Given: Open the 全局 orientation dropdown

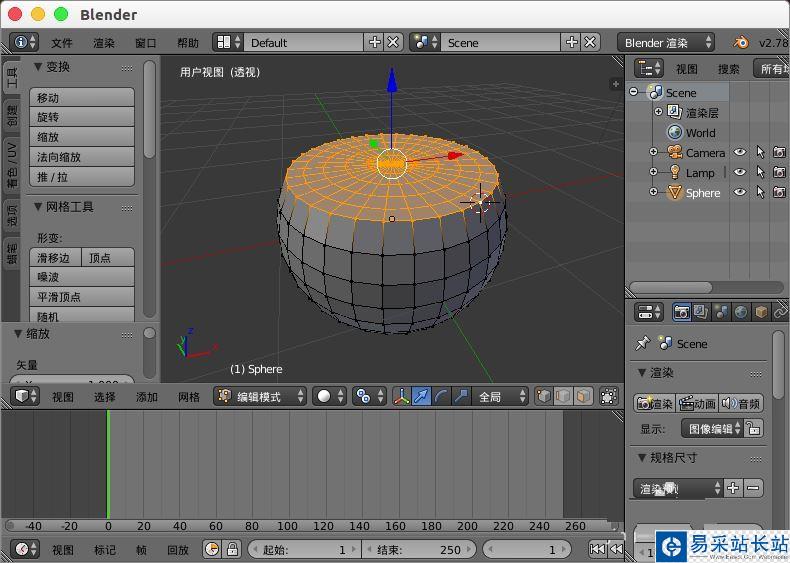Looking at the screenshot, I should [x=501, y=396].
